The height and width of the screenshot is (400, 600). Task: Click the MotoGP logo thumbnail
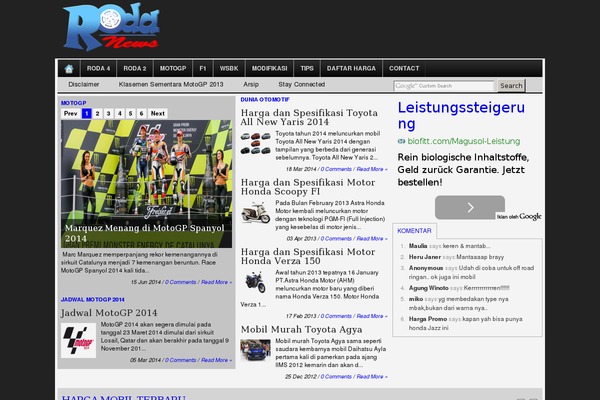click(78, 341)
